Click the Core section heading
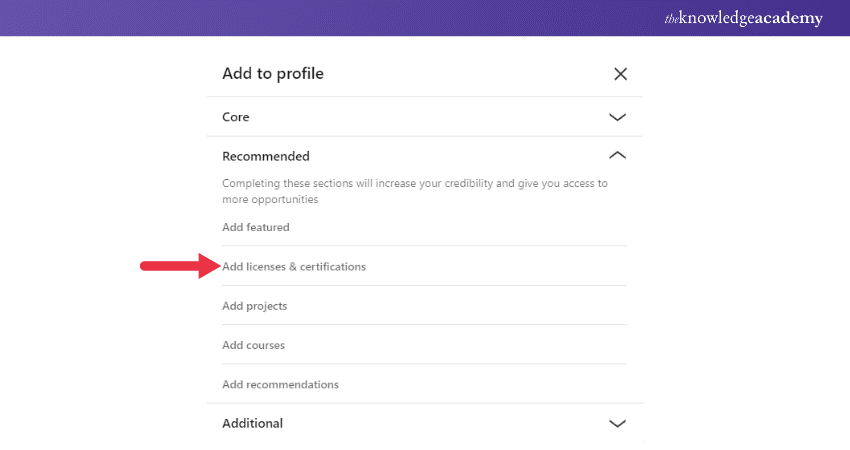The width and height of the screenshot is (850, 450). (x=236, y=117)
